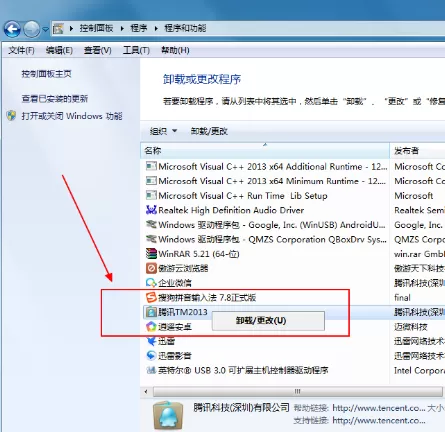Click the horizontal scrollbar thumb

click(298, 391)
